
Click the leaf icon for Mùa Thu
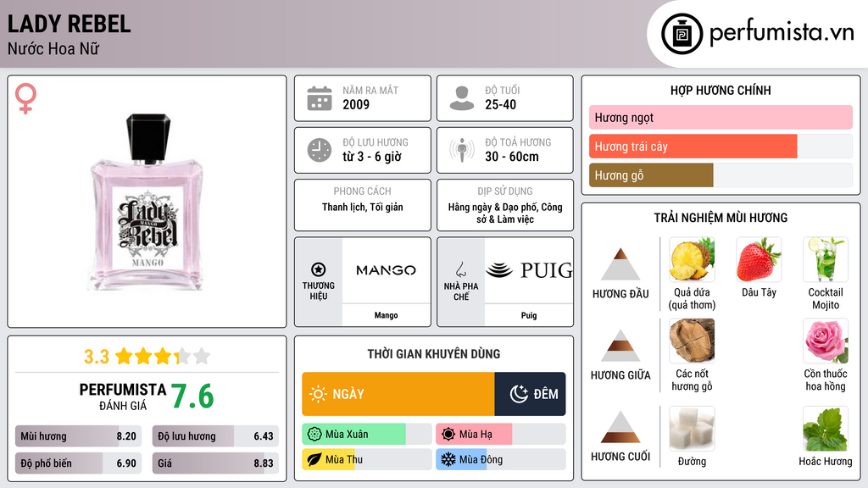[x=314, y=459]
